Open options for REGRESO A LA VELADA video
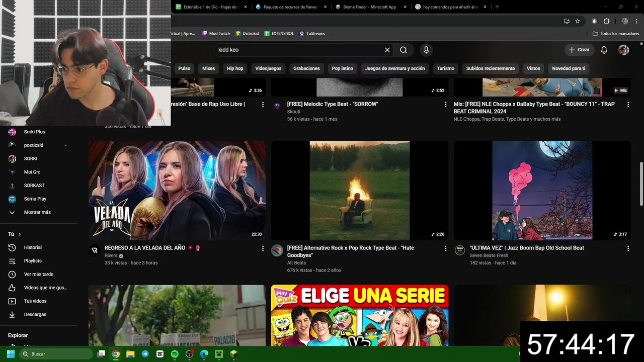The image size is (644, 362). [263, 248]
